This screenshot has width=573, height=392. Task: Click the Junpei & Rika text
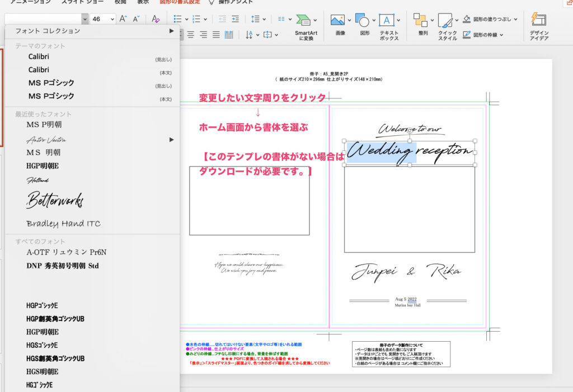[x=406, y=272]
